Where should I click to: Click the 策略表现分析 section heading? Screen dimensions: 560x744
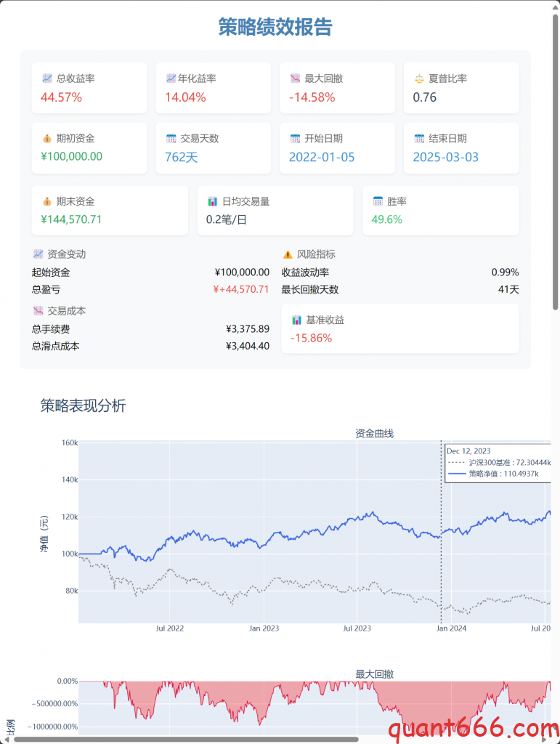tap(83, 405)
